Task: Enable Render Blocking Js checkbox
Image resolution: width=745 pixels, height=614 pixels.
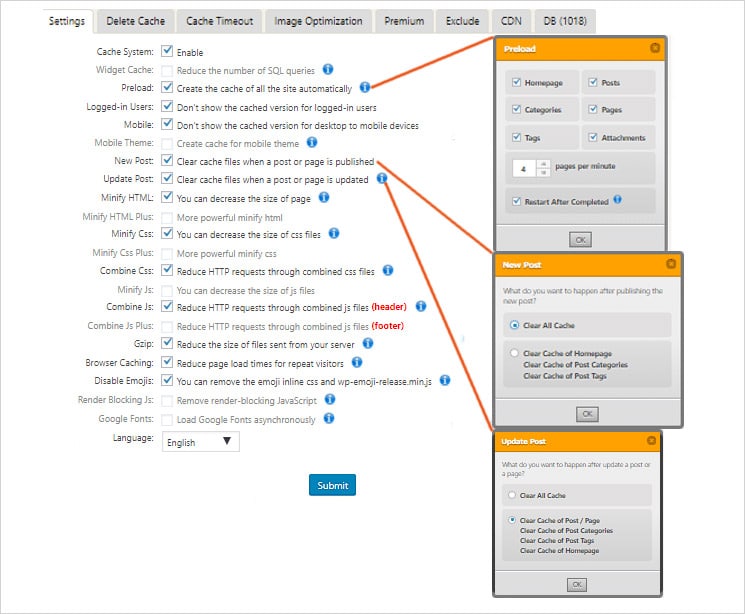Action: pos(167,401)
